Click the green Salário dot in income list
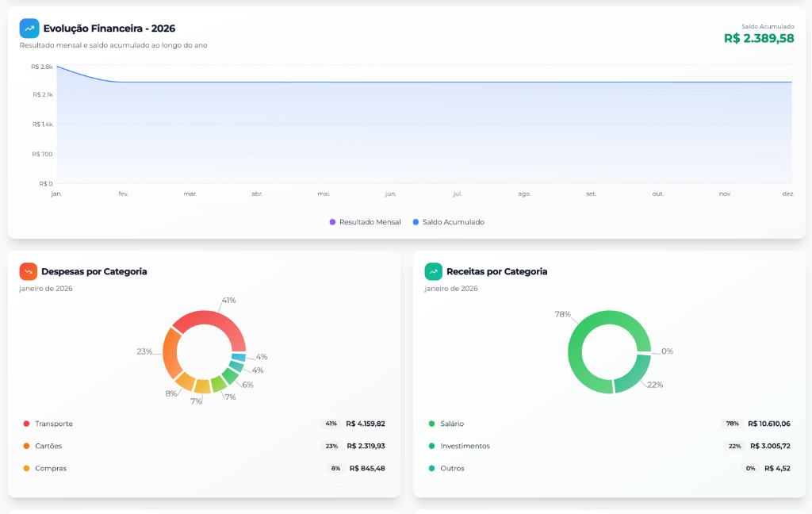812x514 pixels. coord(432,424)
